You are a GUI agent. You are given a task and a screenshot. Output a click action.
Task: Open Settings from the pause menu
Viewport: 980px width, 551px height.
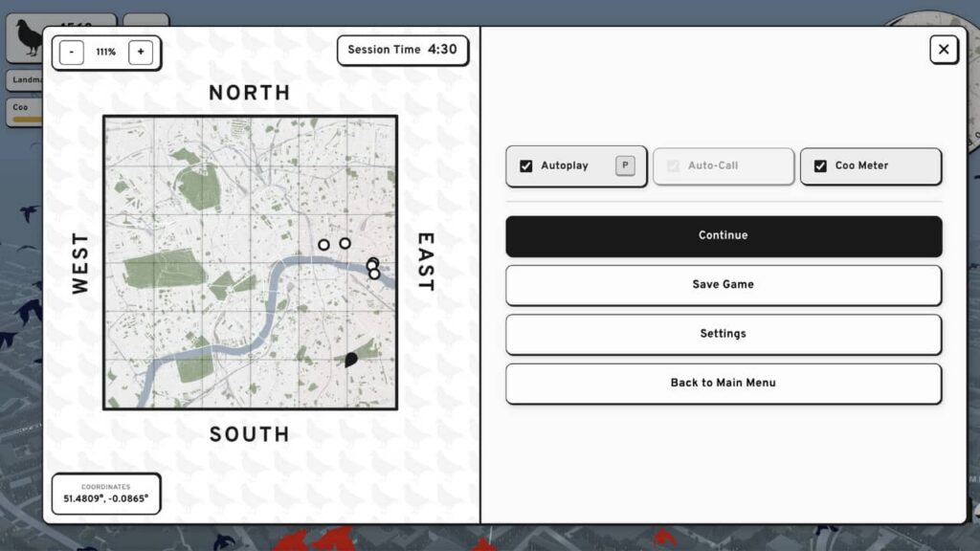(724, 334)
